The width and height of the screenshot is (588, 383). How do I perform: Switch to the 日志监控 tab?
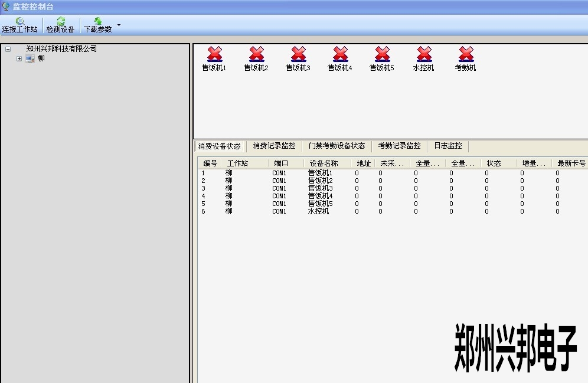(447, 146)
